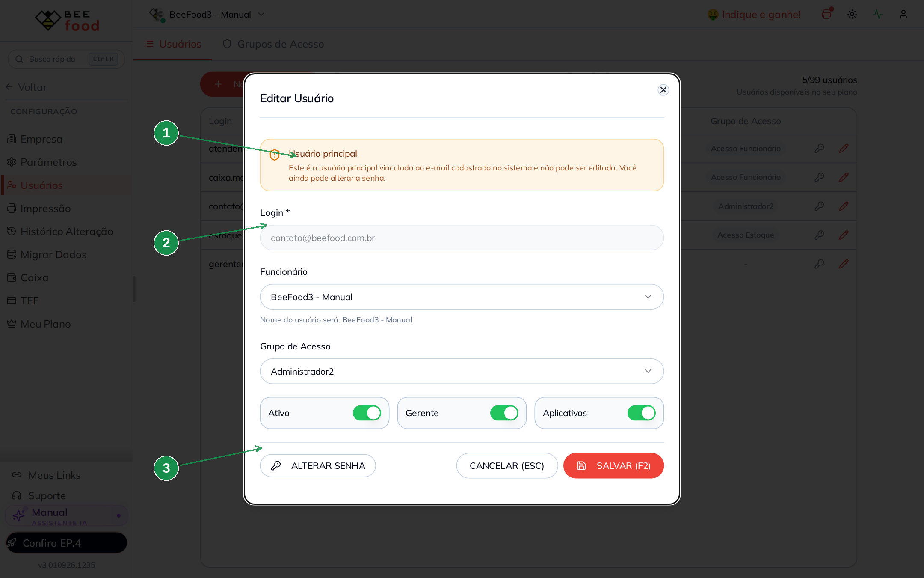Open Parâmetros in the sidebar
Image resolution: width=924 pixels, height=578 pixels.
66,162
